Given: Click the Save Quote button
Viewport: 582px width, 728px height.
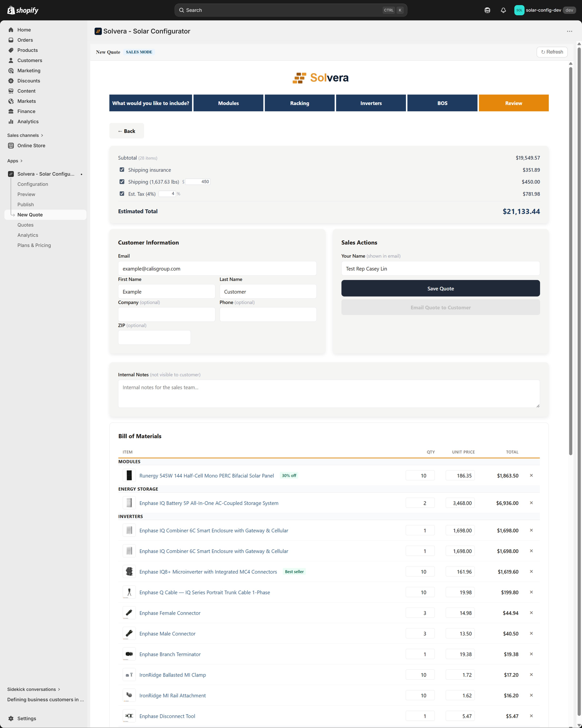Looking at the screenshot, I should [441, 288].
